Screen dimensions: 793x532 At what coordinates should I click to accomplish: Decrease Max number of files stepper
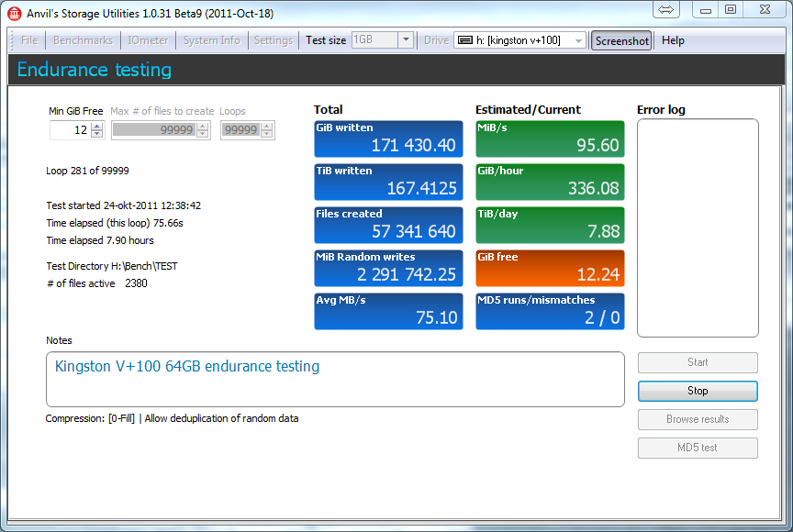click(x=203, y=134)
